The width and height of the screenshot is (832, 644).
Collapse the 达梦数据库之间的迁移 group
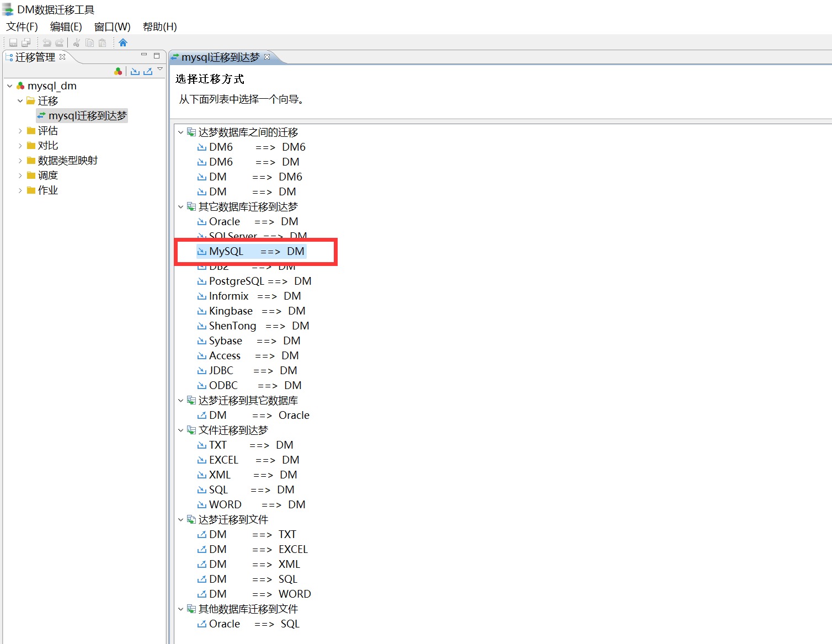pyautogui.click(x=180, y=132)
